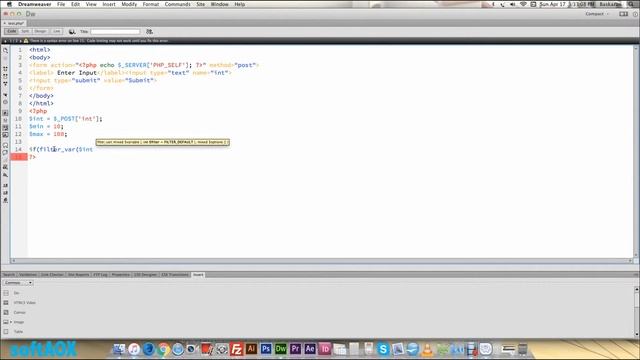Screen dimensions: 640x360
Task: Click the horizontal scrollbar under code editor
Action: [x=322, y=260]
